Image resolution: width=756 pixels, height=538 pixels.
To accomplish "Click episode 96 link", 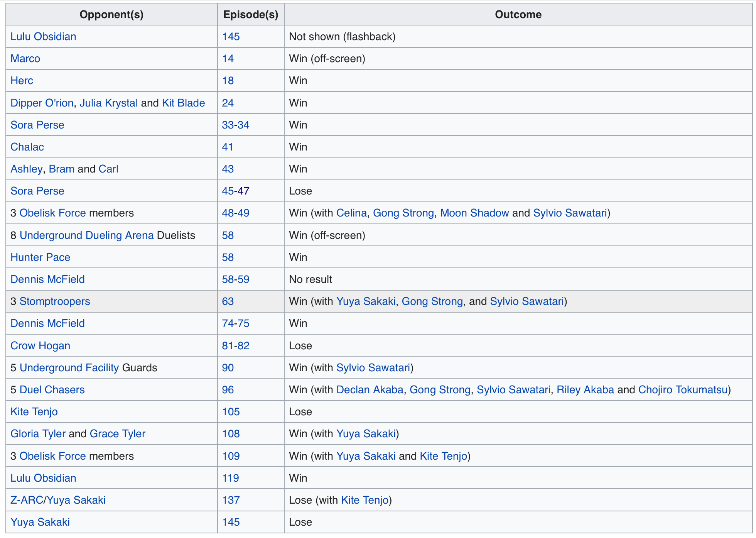I will pyautogui.click(x=228, y=390).
